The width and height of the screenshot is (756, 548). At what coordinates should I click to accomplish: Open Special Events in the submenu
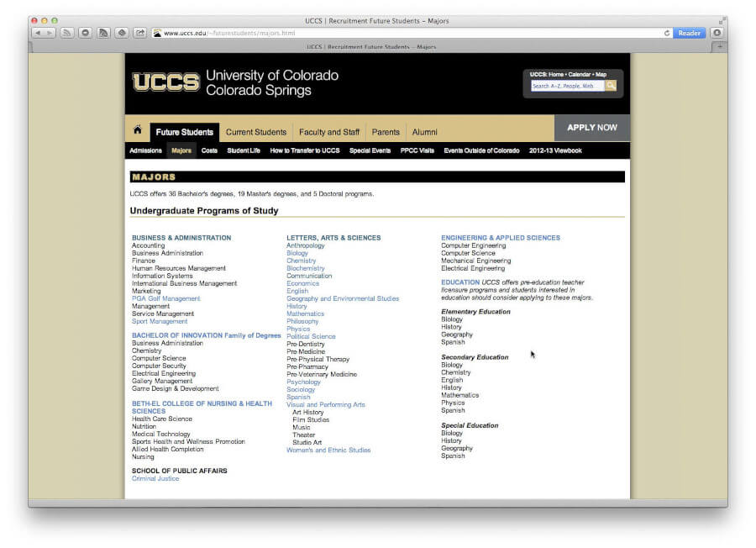pos(370,150)
